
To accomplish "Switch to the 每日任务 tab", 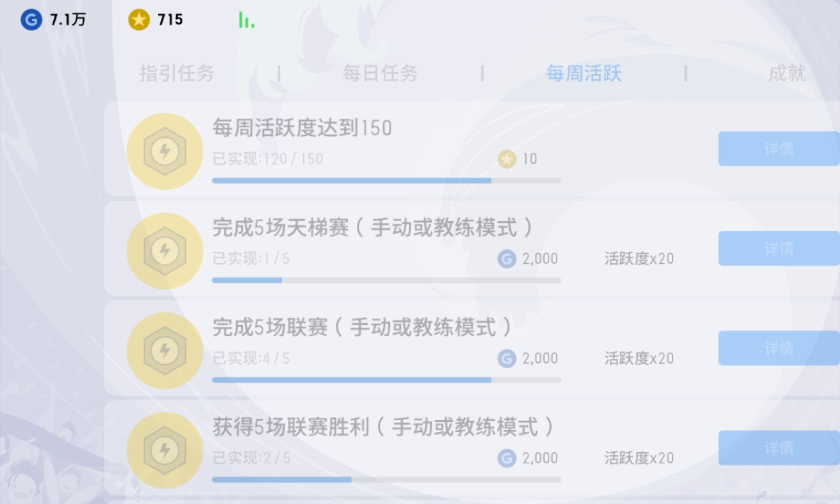I will (380, 73).
